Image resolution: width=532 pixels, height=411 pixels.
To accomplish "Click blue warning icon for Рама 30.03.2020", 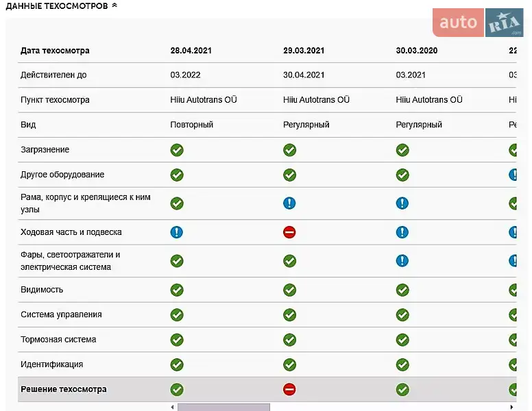I will 402,203.
